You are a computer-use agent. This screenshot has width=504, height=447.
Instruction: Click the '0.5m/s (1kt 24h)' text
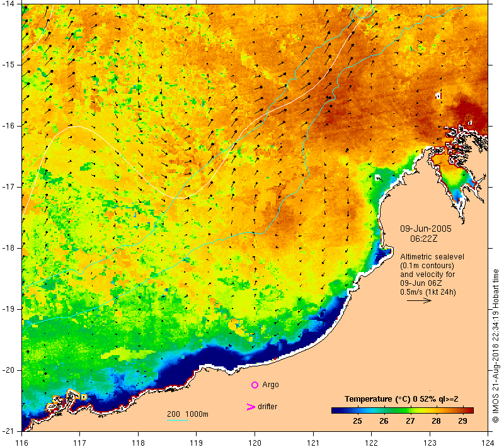pos(428,292)
